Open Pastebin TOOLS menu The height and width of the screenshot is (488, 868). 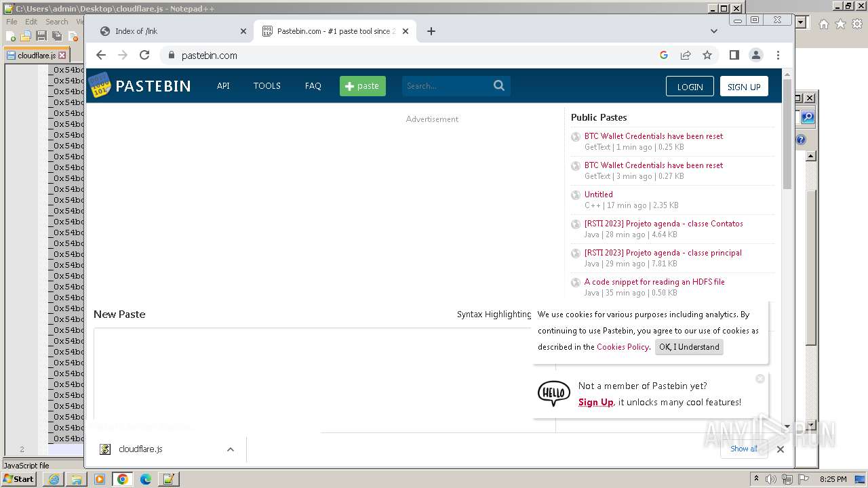[267, 86]
